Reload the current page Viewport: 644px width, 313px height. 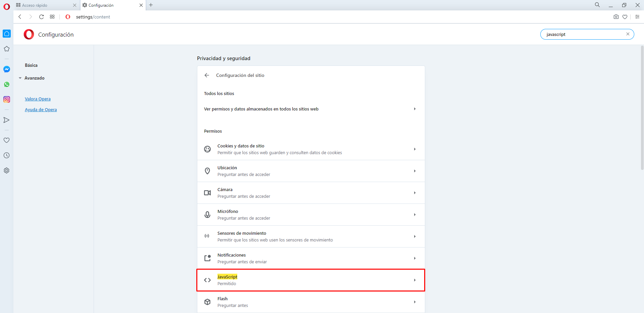click(41, 17)
